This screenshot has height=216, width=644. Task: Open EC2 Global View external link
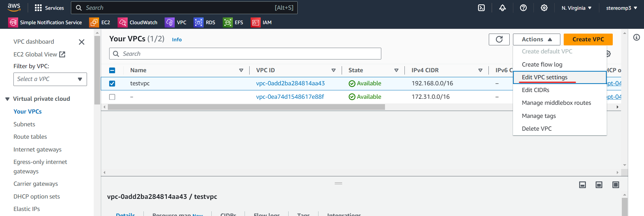(x=39, y=54)
